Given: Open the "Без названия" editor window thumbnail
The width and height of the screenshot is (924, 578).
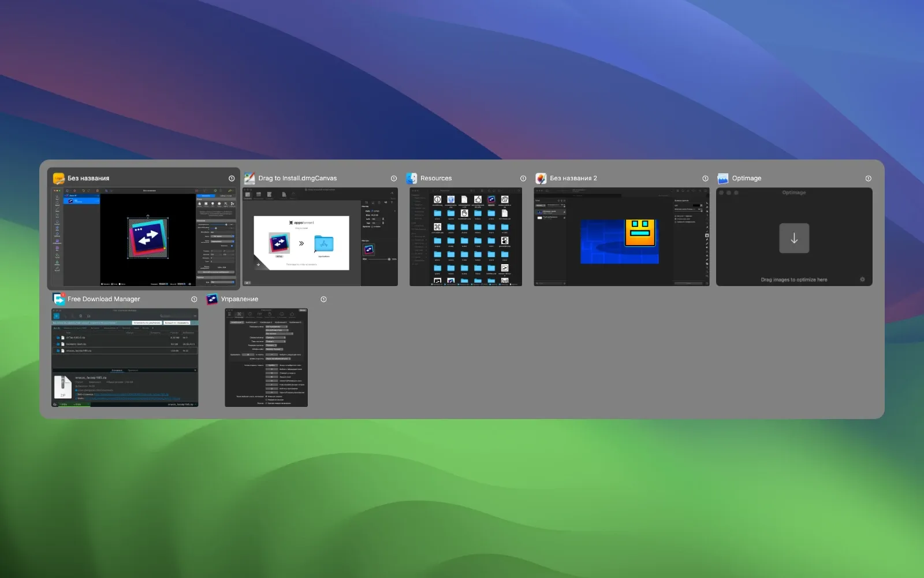Looking at the screenshot, I should pos(143,237).
